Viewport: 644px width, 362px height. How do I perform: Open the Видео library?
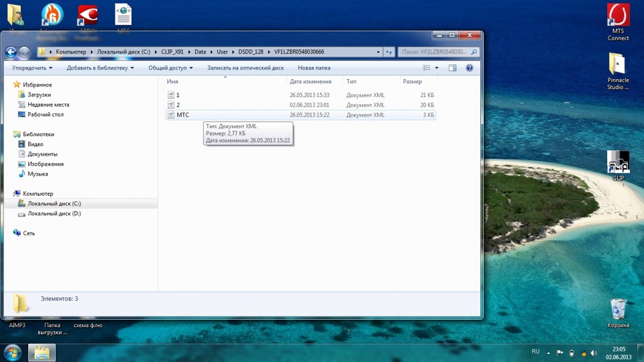pos(35,144)
